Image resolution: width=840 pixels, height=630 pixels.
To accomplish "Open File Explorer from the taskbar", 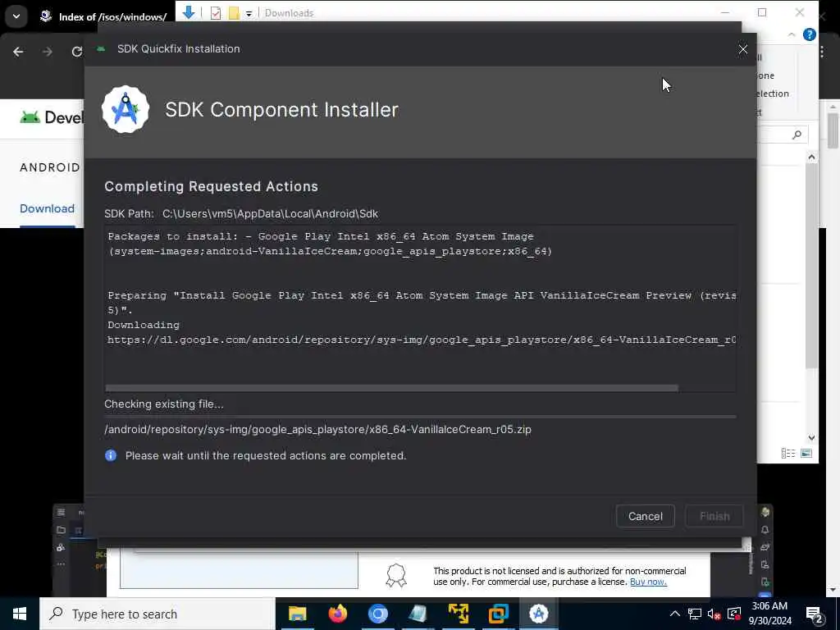I will pyautogui.click(x=297, y=614).
